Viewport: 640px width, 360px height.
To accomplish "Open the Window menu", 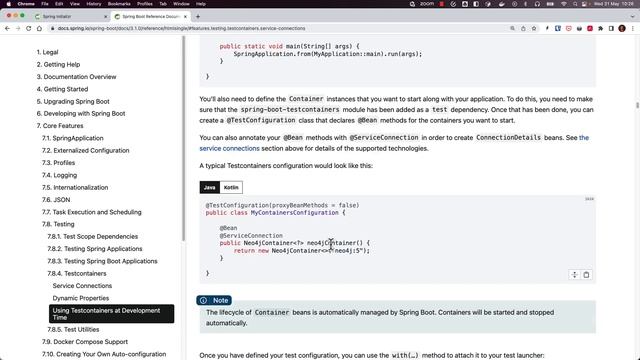I will point(181,4).
